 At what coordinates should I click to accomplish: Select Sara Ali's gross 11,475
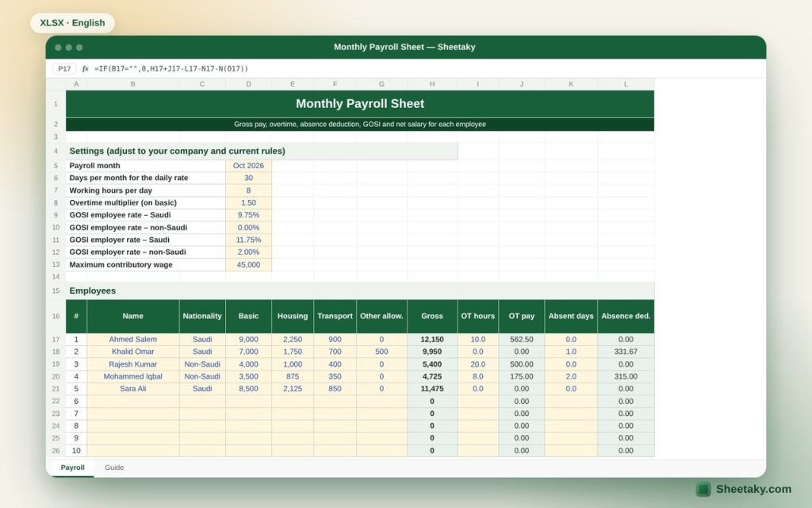coord(432,389)
